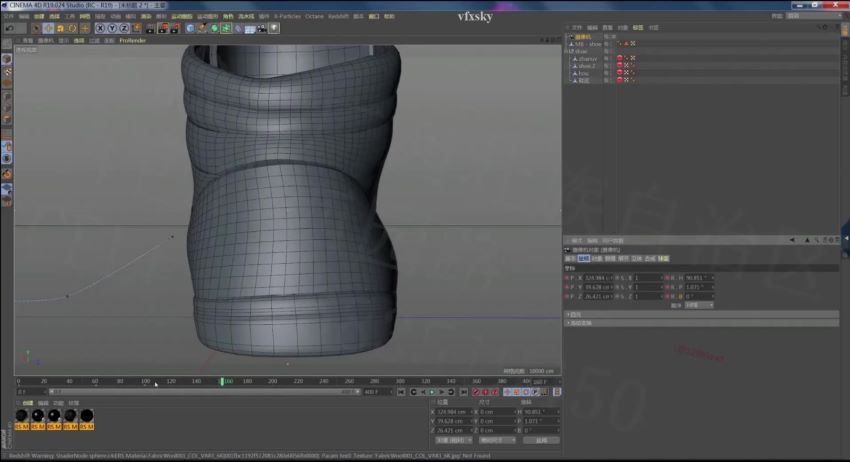Screen dimensions: 850x462
Task: Expand the first collapsed group below Order
Action: point(701,315)
